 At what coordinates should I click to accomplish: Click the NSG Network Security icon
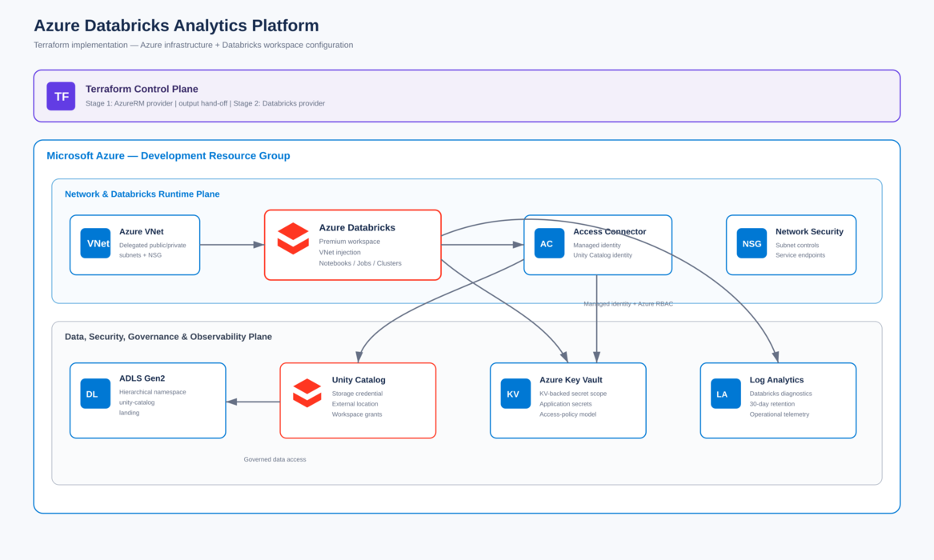coord(752,243)
